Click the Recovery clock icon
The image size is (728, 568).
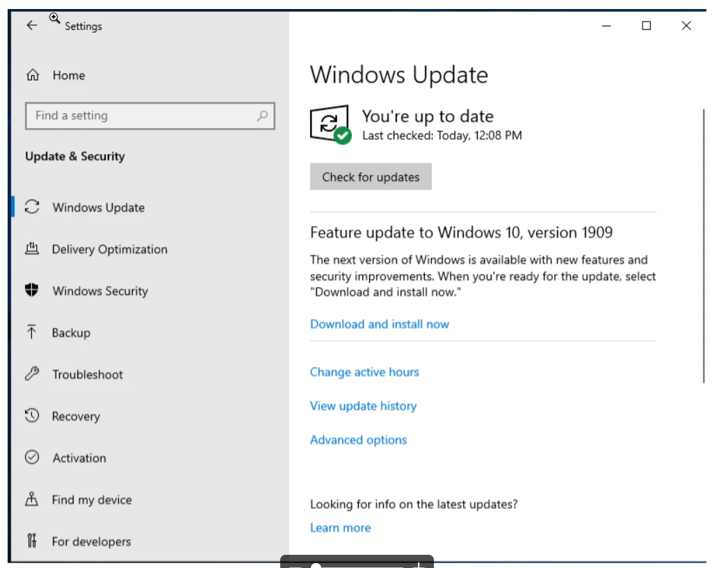coord(31,415)
